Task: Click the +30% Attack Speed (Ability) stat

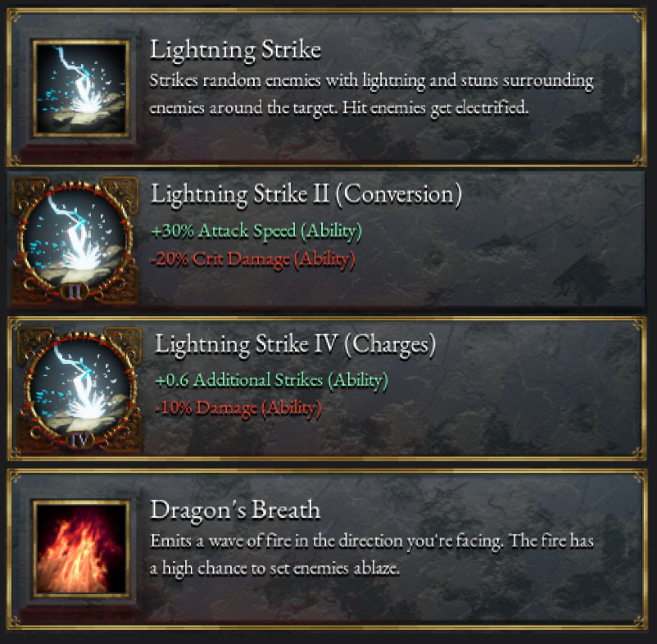Action: [x=256, y=231]
